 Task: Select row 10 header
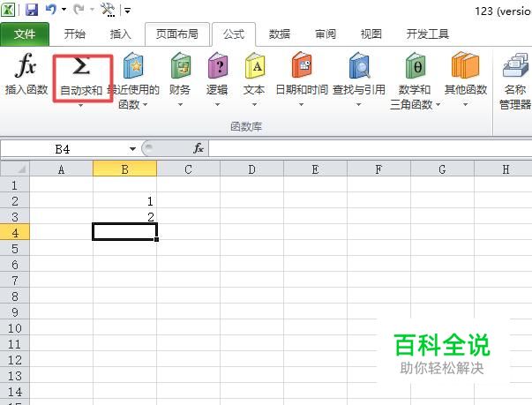point(15,328)
